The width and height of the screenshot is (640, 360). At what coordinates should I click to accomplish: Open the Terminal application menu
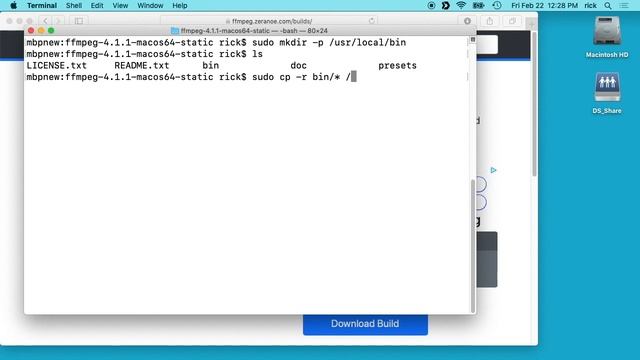coord(42,5)
